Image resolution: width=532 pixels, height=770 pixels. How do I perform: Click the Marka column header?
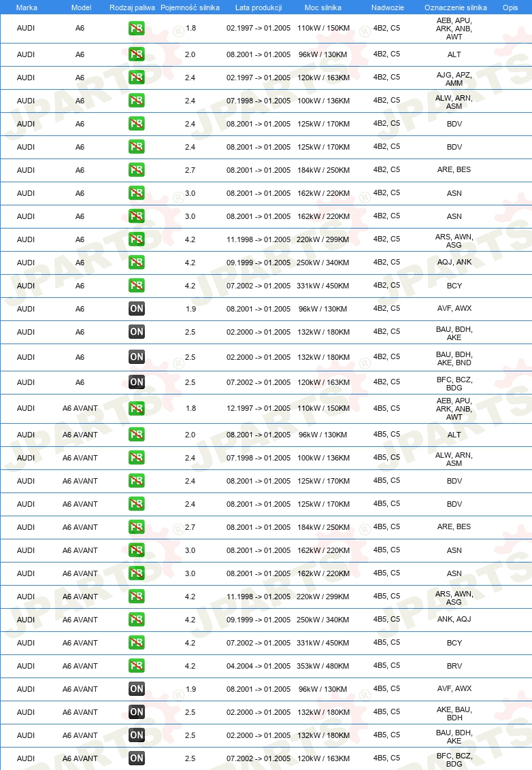point(27,7)
